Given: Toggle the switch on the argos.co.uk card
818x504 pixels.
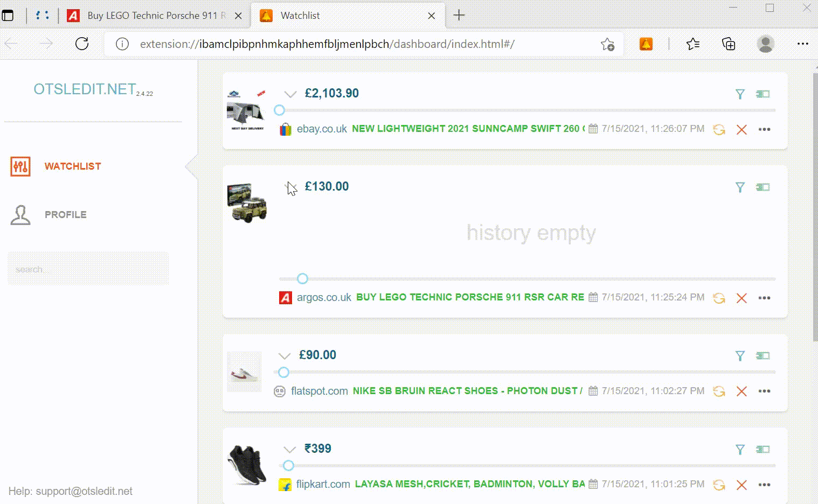Looking at the screenshot, I should click(762, 187).
